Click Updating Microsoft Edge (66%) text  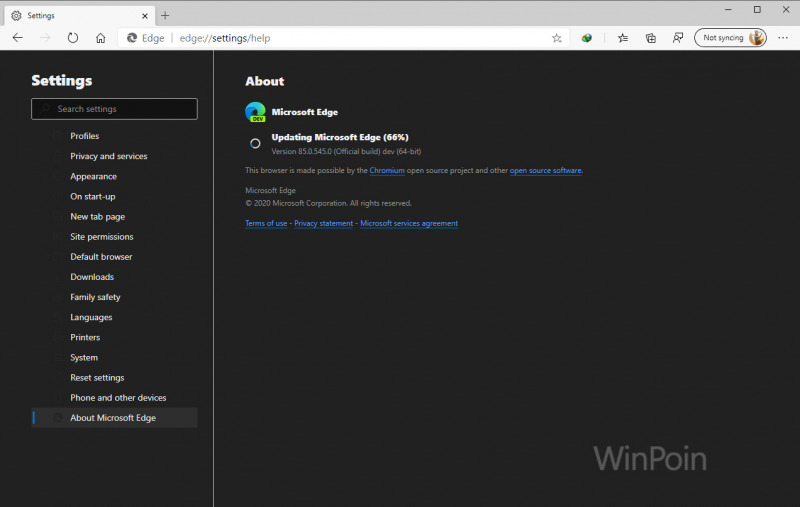[x=340, y=137]
